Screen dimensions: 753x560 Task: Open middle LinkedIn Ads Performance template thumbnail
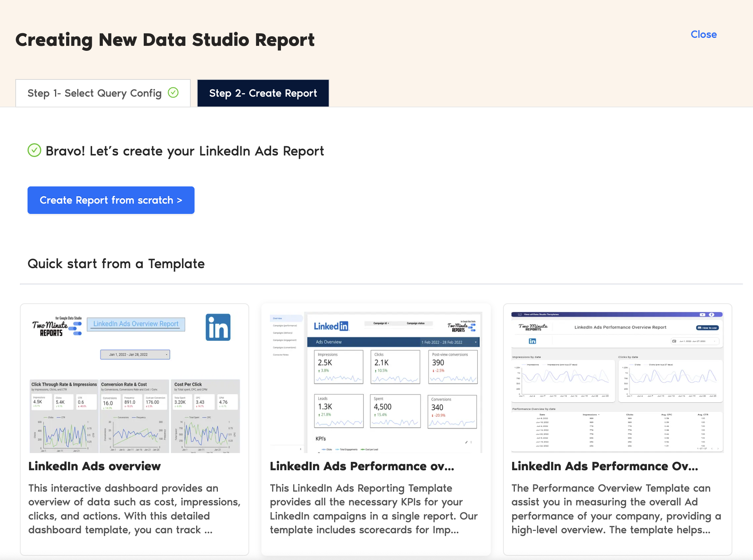tap(376, 382)
